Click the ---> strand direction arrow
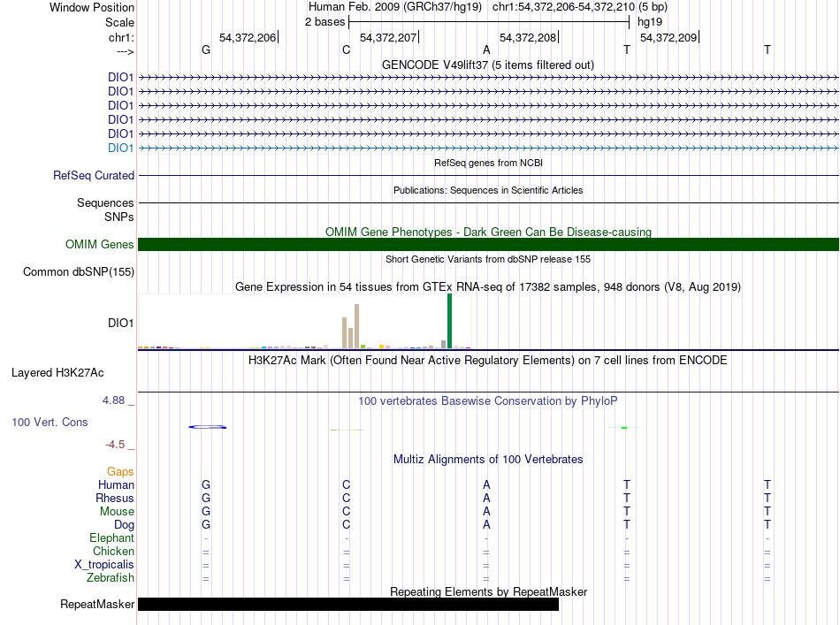The width and height of the screenshot is (840, 625). (x=125, y=51)
